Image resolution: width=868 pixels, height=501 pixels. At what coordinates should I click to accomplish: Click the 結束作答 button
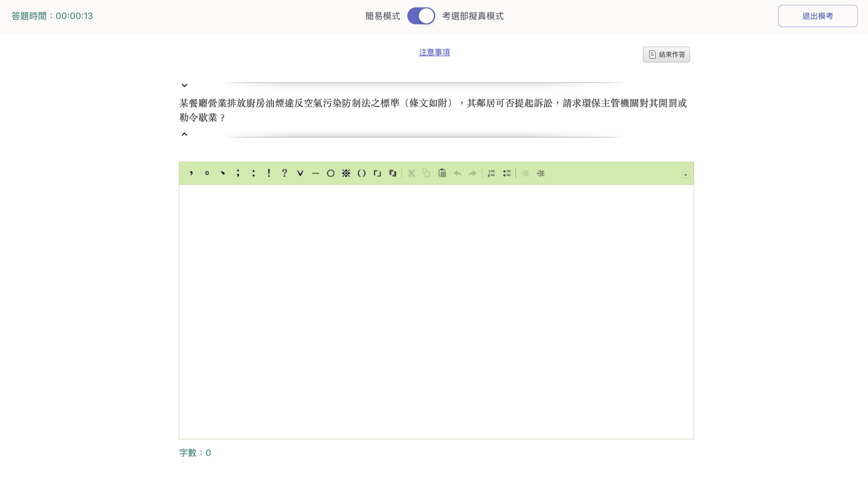666,54
